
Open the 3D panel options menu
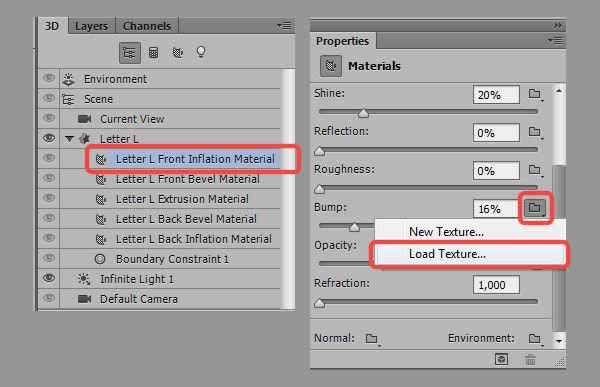(x=284, y=26)
